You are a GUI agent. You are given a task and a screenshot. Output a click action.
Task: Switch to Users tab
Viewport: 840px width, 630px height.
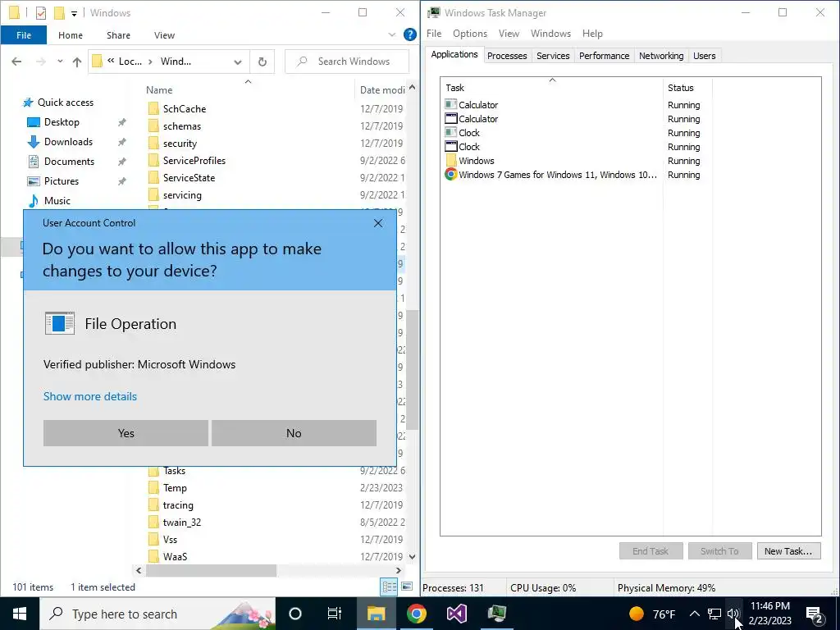point(704,56)
